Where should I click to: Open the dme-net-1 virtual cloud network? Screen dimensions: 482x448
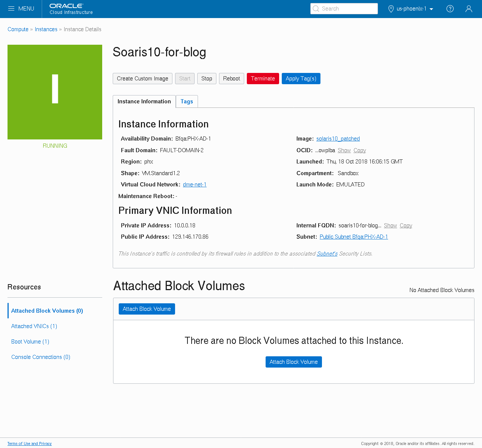point(195,185)
